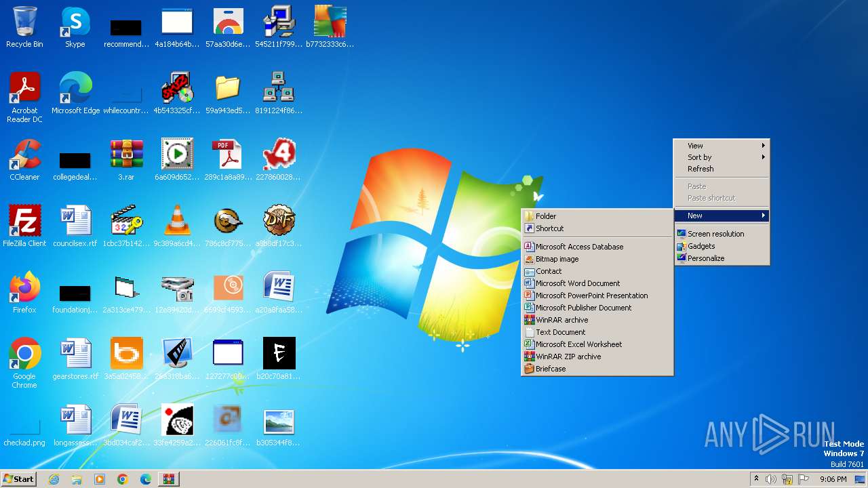This screenshot has height=488, width=868.
Task: Select the 1cbc37b142 clapperboard key icon
Action: [x=126, y=226]
